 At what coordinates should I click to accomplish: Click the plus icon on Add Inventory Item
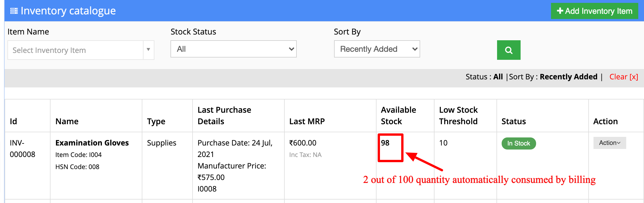coord(560,11)
